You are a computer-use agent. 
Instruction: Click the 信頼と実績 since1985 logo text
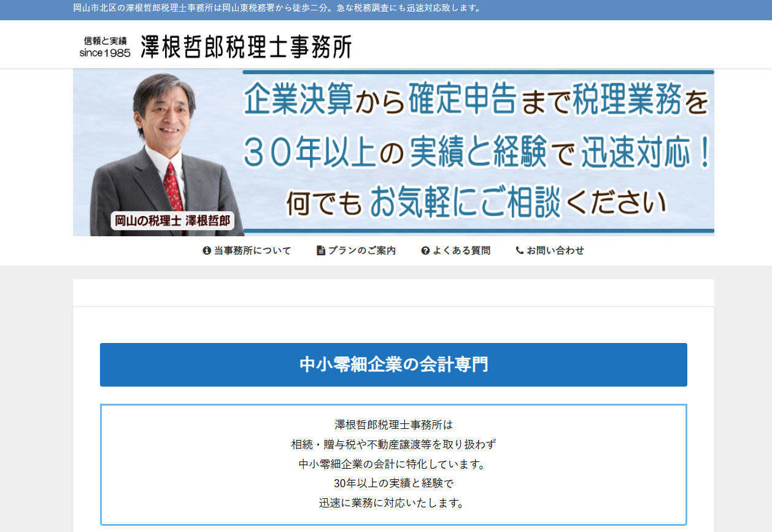tap(105, 47)
